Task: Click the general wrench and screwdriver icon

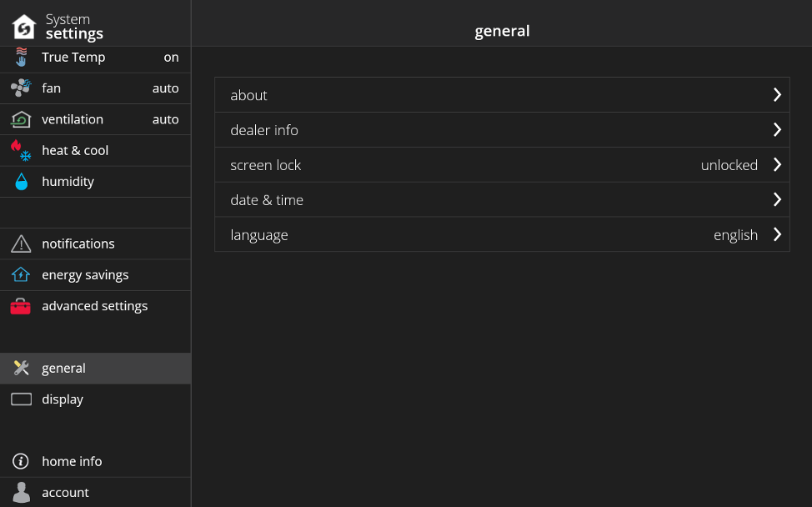Action: coord(21,369)
